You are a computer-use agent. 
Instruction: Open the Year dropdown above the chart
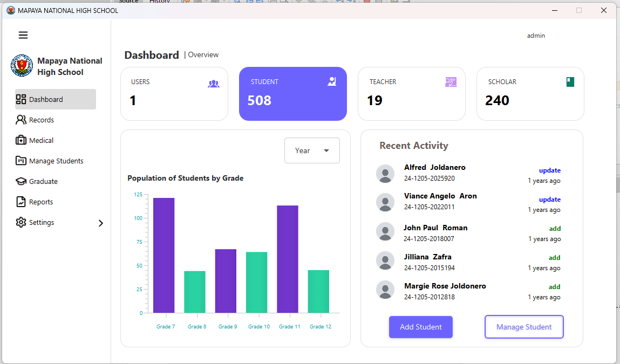tap(312, 150)
